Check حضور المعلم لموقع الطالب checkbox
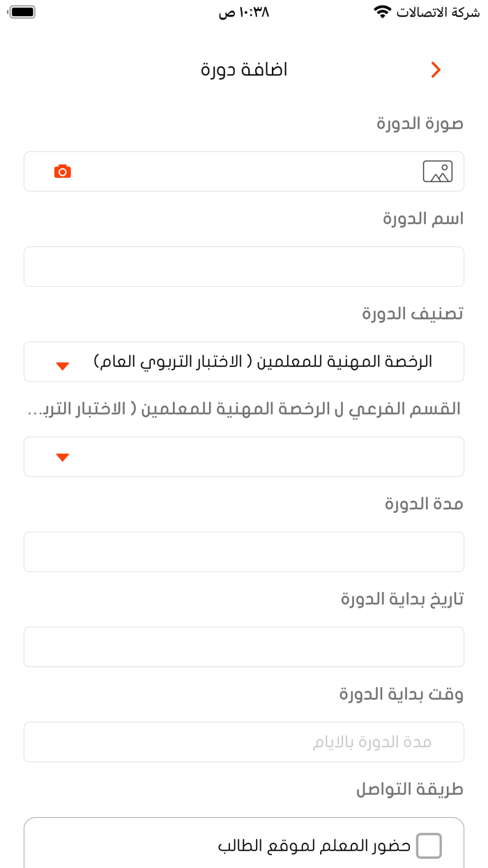488x868 pixels. click(x=429, y=846)
